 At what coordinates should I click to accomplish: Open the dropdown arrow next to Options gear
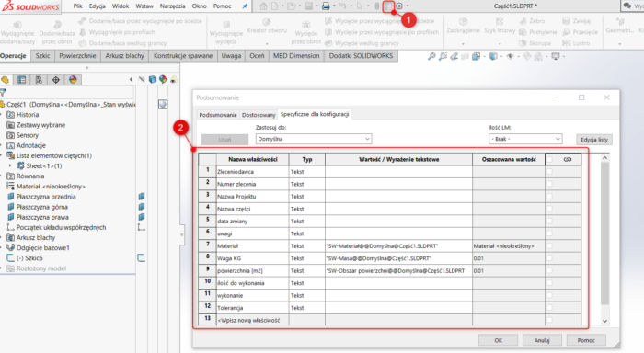click(x=408, y=6)
